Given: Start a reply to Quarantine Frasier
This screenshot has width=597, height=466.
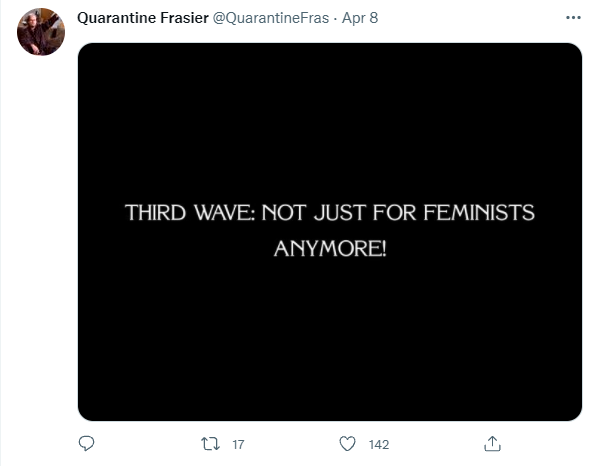Looking at the screenshot, I should 86,444.
